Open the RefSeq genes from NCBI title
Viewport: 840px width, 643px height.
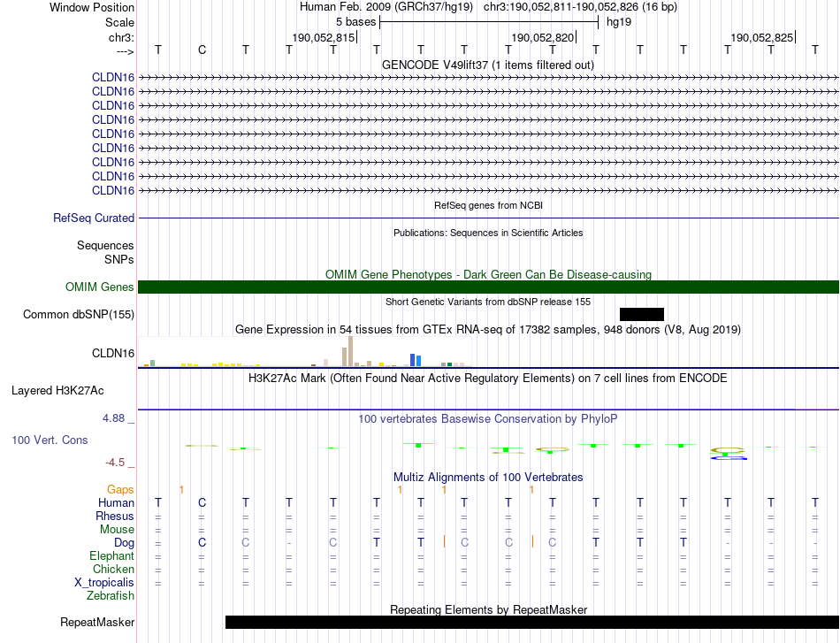[x=488, y=205]
